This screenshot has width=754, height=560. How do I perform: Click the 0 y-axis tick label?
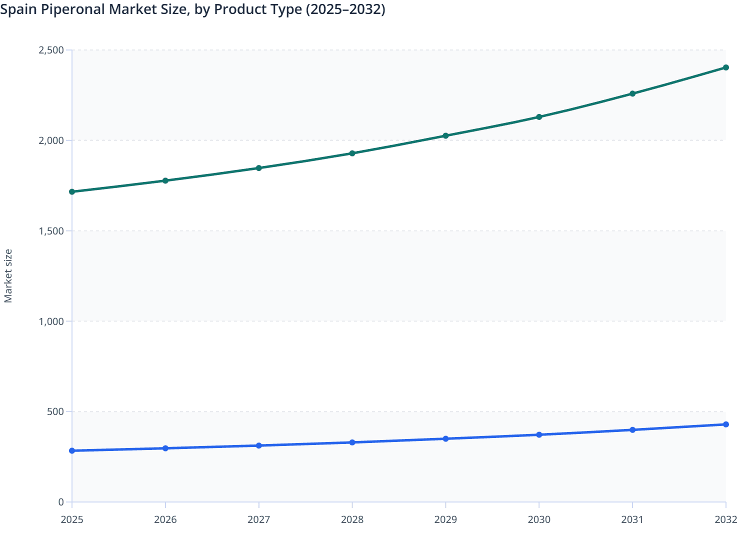point(61,501)
